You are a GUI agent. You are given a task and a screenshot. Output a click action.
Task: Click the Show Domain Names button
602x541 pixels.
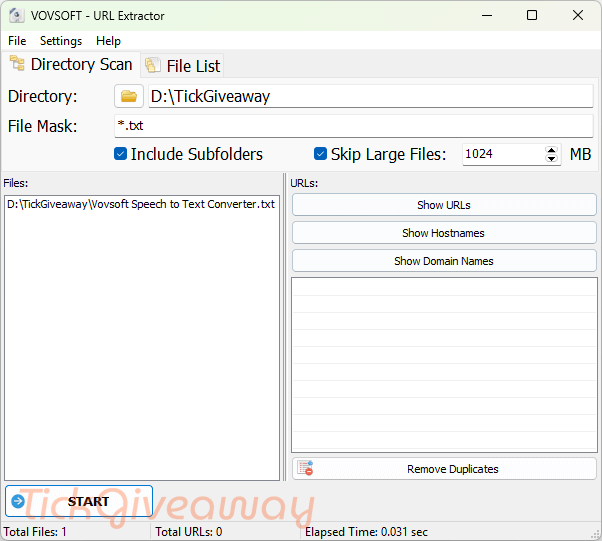click(444, 261)
